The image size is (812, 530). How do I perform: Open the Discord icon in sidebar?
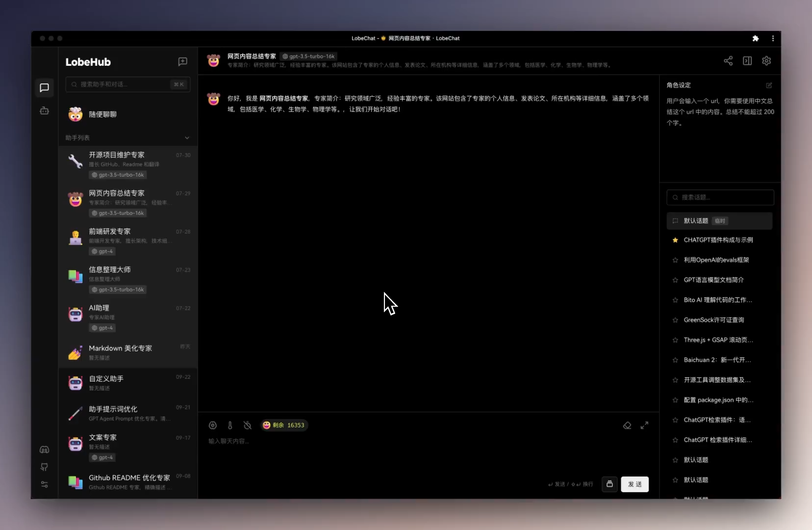tap(44, 450)
